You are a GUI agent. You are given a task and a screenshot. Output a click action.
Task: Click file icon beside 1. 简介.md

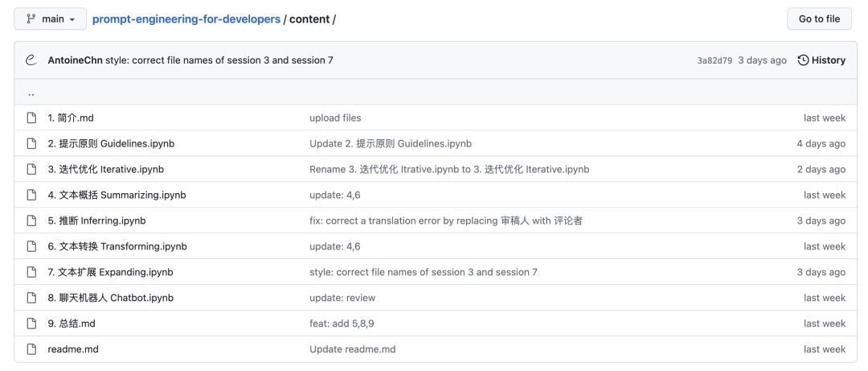point(31,117)
